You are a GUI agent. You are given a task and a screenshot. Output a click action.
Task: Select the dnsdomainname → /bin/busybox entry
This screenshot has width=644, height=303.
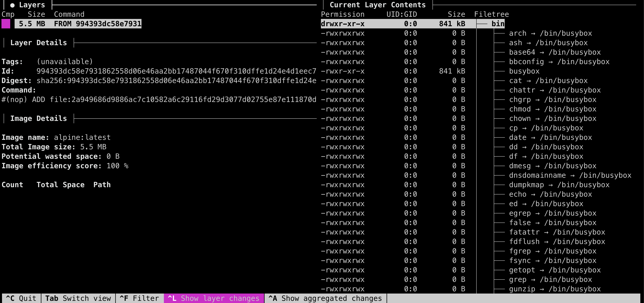coord(570,176)
